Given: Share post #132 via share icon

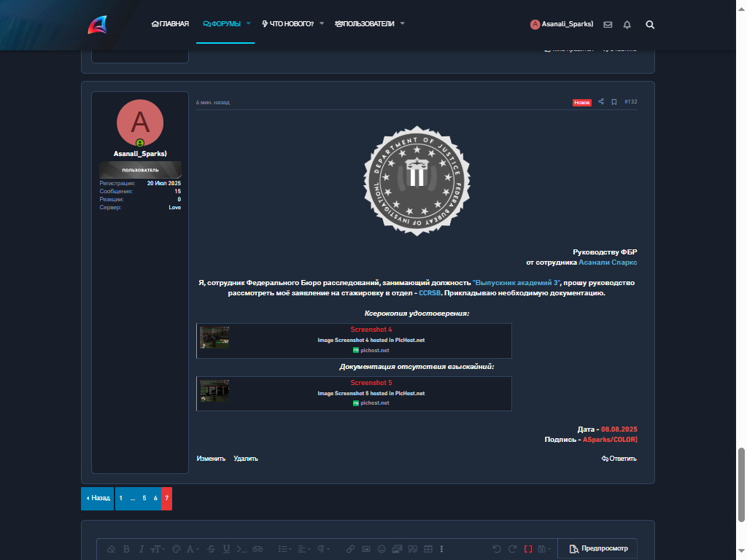Looking at the screenshot, I should [x=601, y=101].
